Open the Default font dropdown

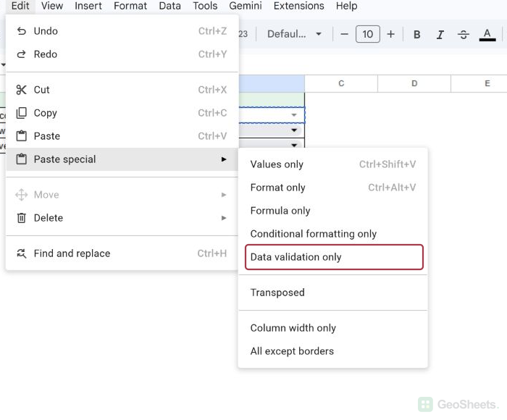point(294,34)
